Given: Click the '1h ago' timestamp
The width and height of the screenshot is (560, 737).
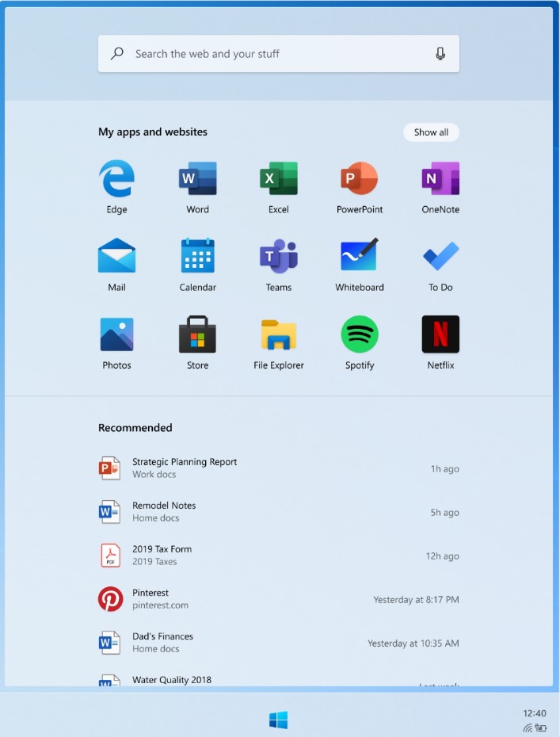Looking at the screenshot, I should pyautogui.click(x=444, y=468).
